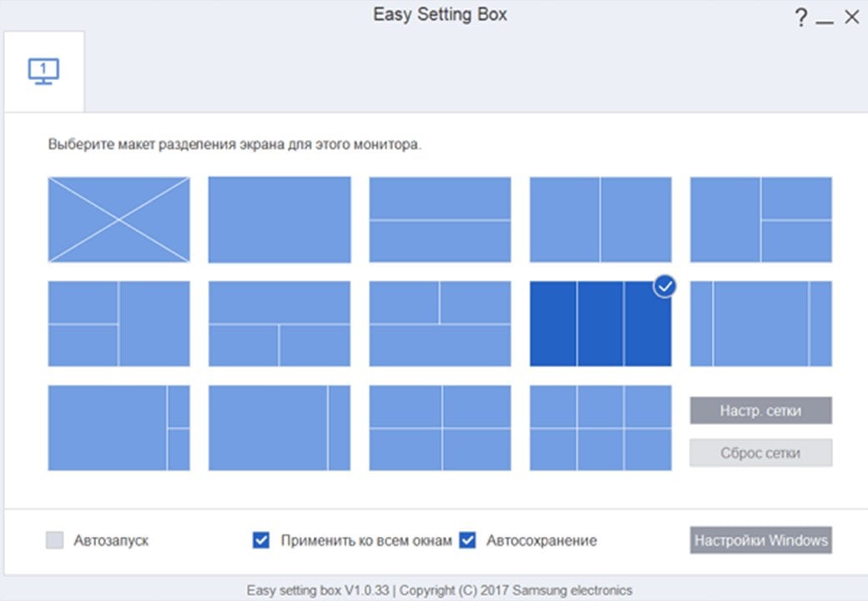Pick the wide left pane with narrow right strip
The width and height of the screenshot is (868, 601).
[280, 427]
